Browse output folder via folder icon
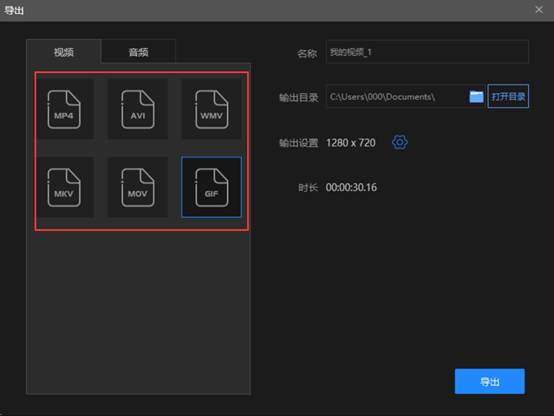This screenshot has height=416, width=554. [476, 96]
